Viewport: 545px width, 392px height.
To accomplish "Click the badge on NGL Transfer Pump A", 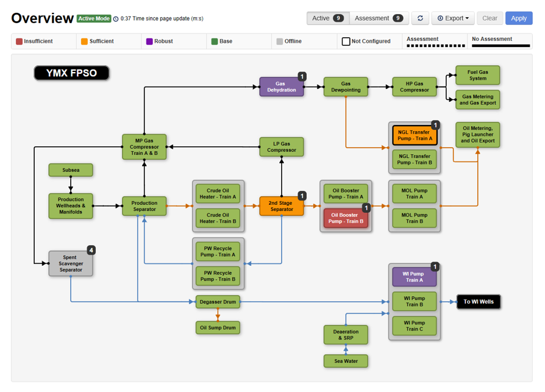I will [435, 125].
